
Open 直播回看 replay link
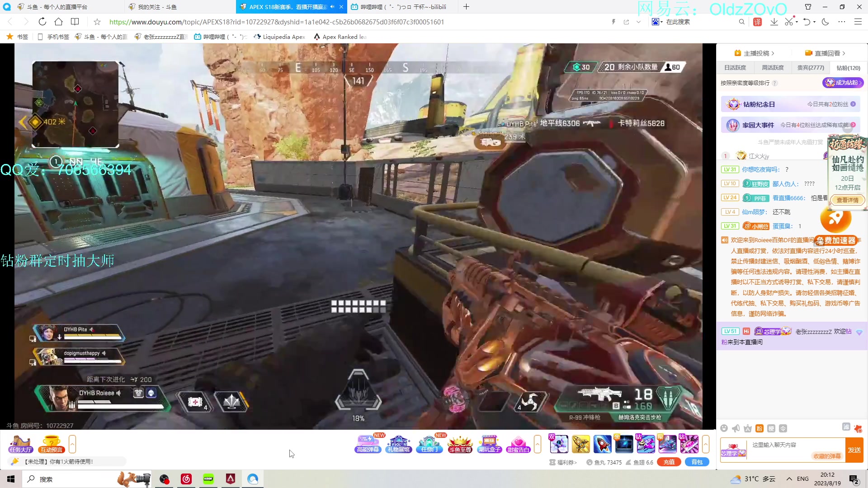[825, 53]
